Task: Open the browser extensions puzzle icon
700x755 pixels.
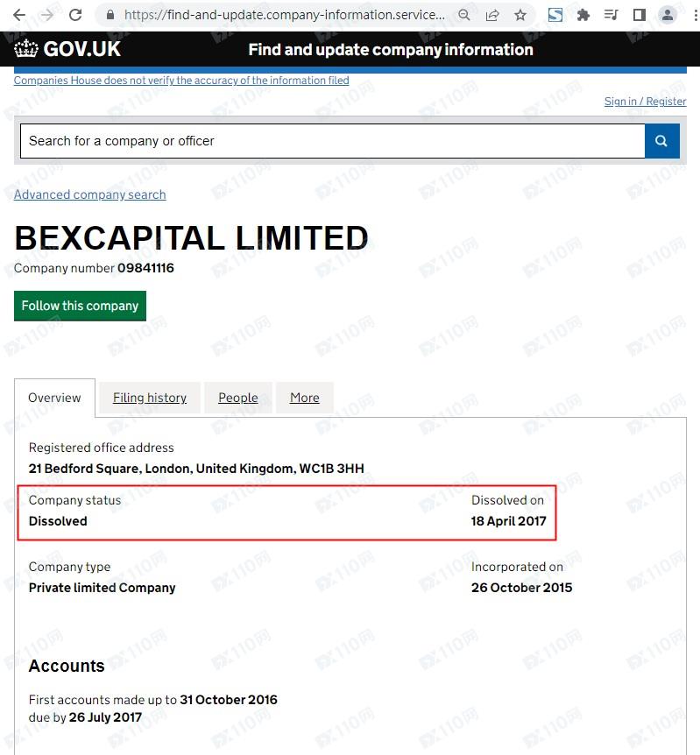Action: (583, 15)
